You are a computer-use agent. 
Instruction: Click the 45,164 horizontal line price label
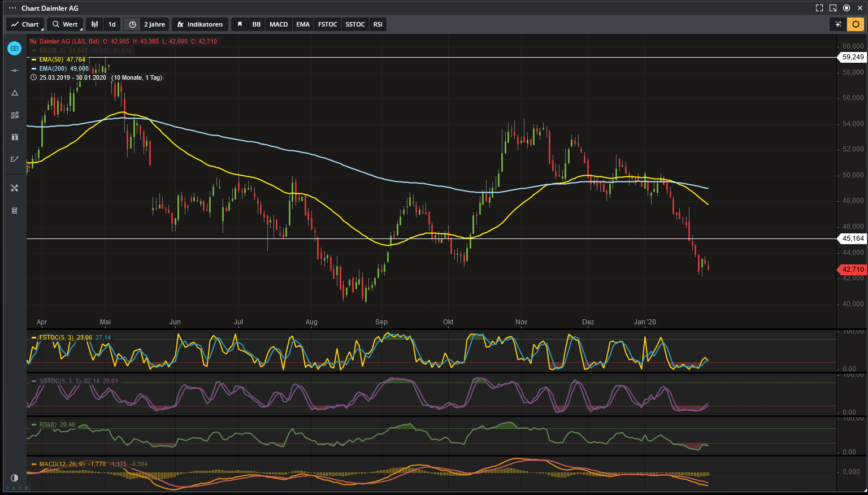(x=853, y=238)
